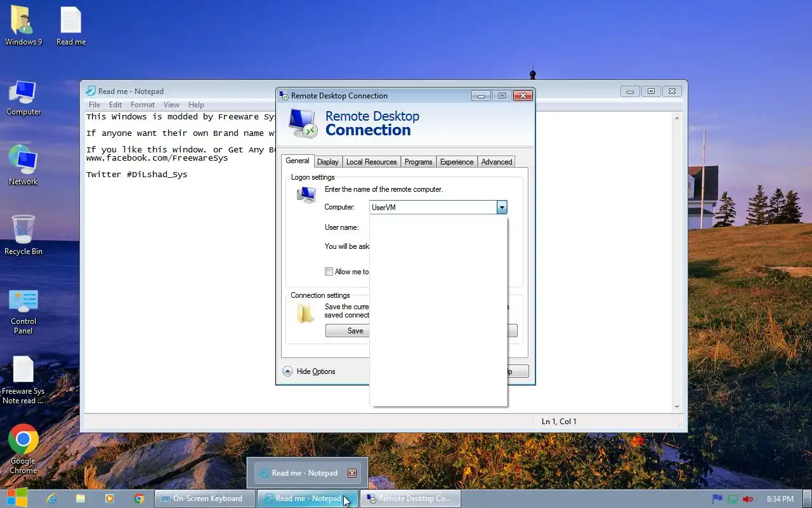Screen dimensions: 812x508
Task: Click the Computer field containing UserVM
Action: click(x=433, y=207)
